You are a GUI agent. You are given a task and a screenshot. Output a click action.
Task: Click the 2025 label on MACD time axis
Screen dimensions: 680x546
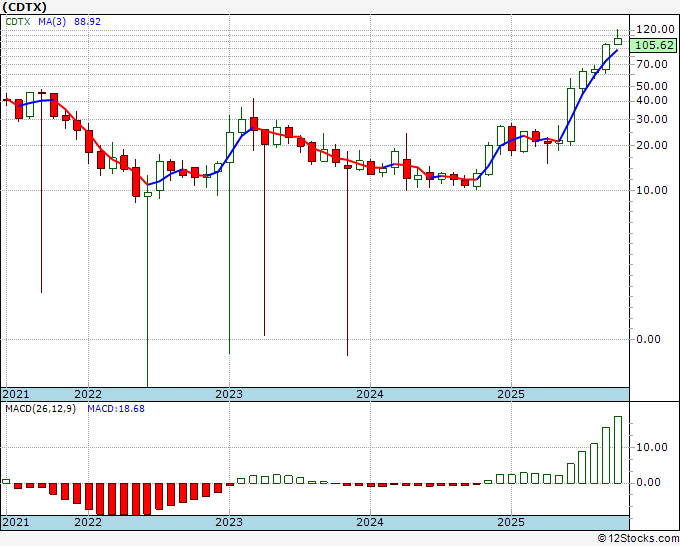click(x=511, y=522)
